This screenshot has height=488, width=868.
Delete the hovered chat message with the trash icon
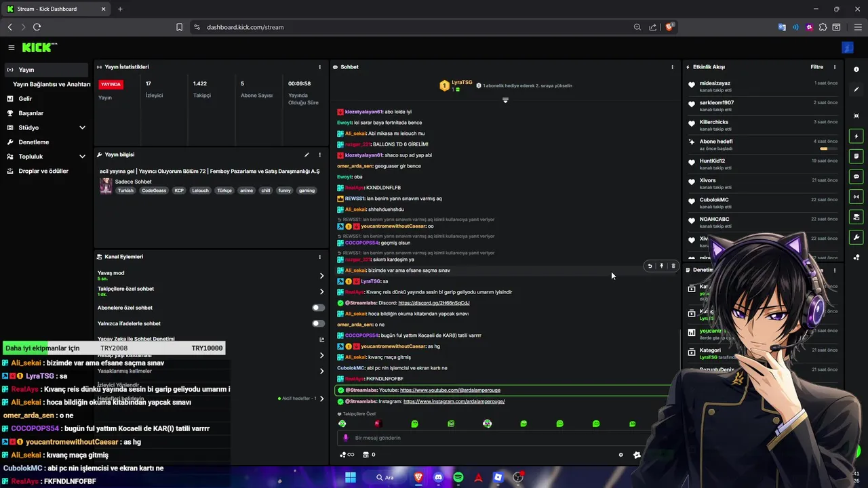point(673,266)
